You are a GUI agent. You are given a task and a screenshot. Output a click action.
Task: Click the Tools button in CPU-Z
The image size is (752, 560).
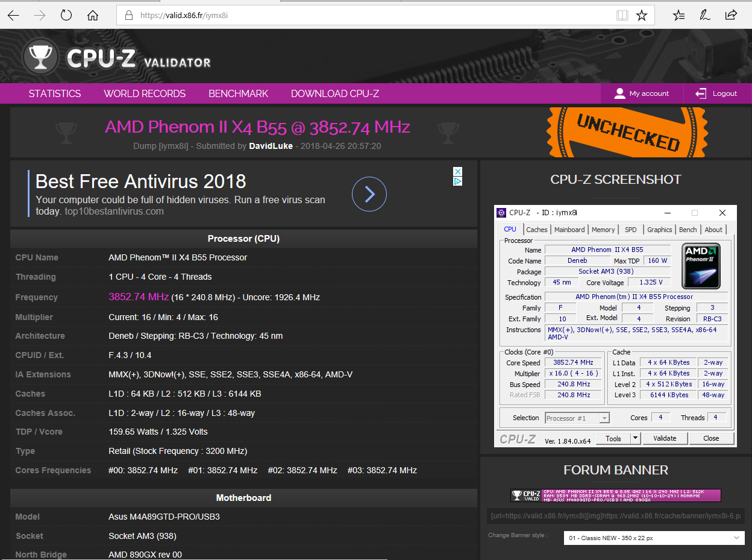pyautogui.click(x=613, y=438)
